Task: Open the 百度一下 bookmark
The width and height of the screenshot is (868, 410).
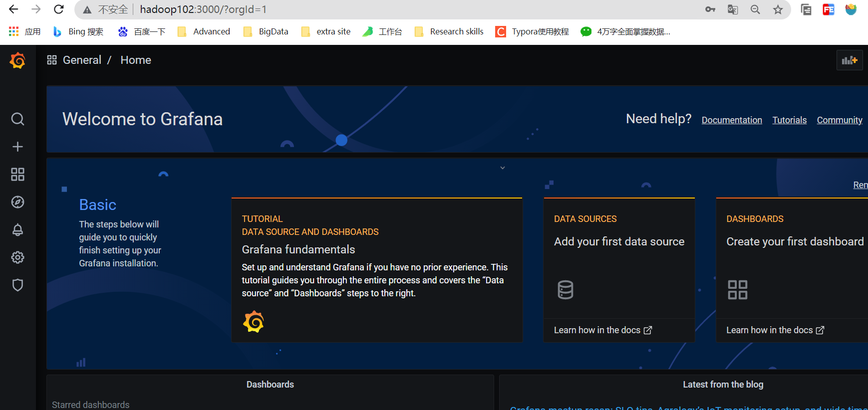Action: click(141, 31)
